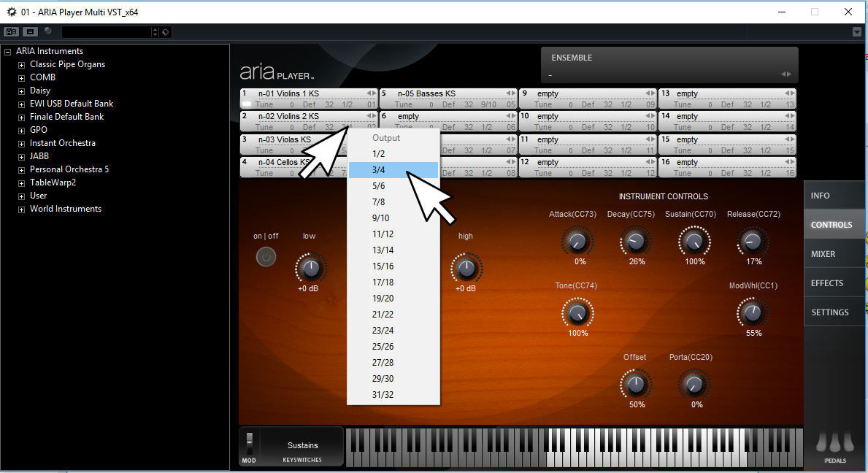
Task: Choose output 31/32 from the Output menu
Action: tap(393, 394)
